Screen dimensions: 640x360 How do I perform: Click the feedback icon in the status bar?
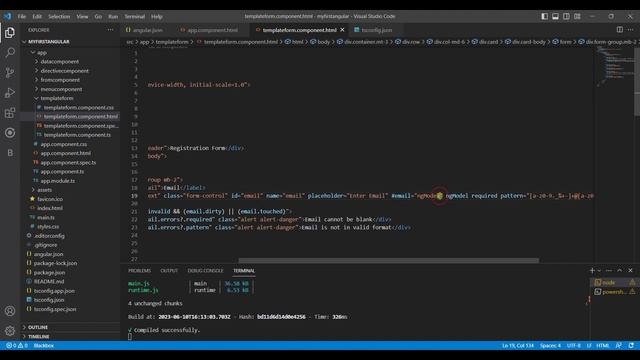619,345
